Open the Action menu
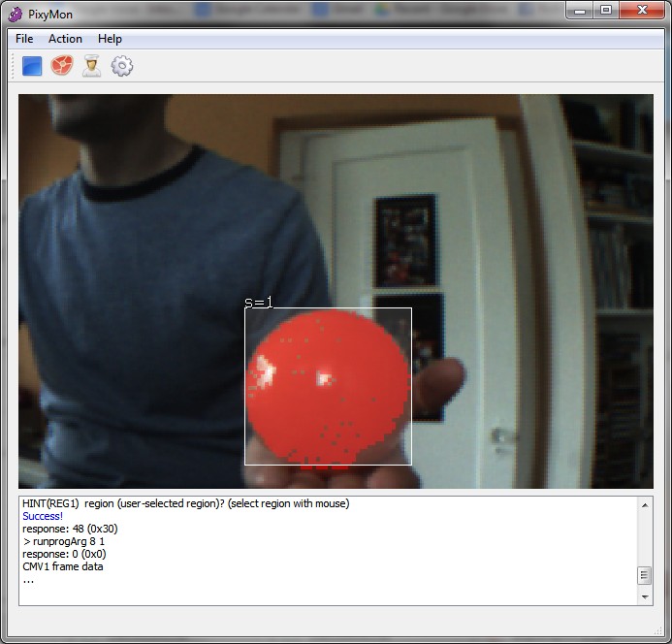The height and width of the screenshot is (644, 672). click(x=65, y=39)
